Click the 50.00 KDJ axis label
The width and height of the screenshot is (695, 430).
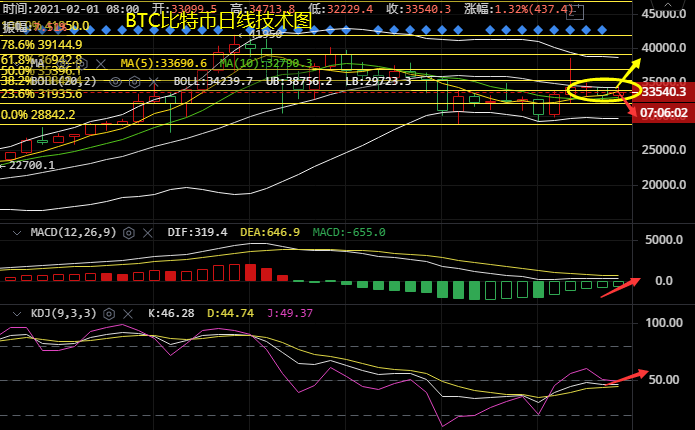664,380
